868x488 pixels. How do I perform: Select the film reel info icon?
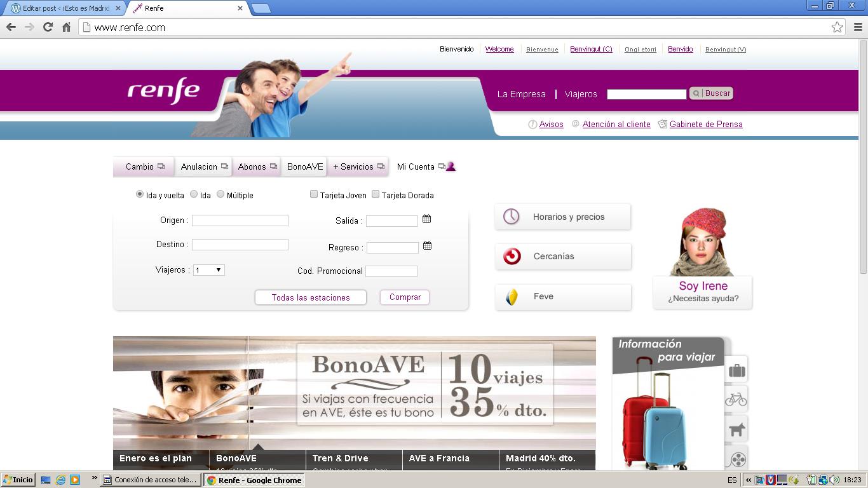pyautogui.click(x=736, y=459)
